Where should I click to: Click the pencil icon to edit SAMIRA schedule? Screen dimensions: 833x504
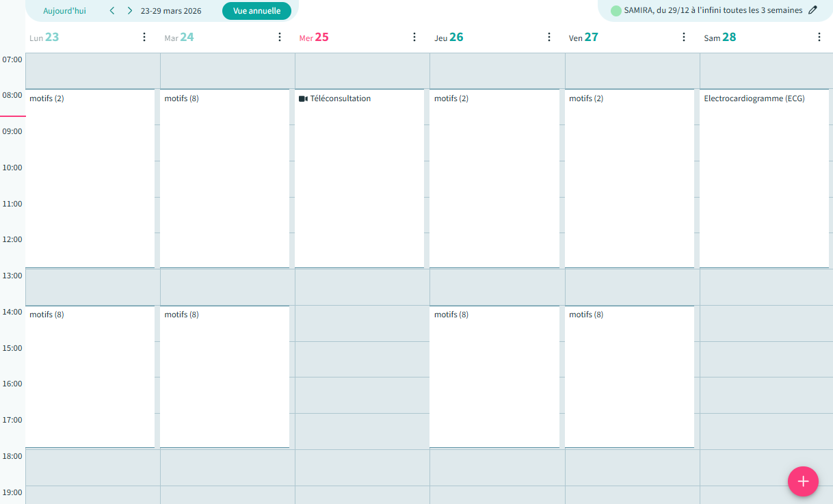(x=812, y=10)
